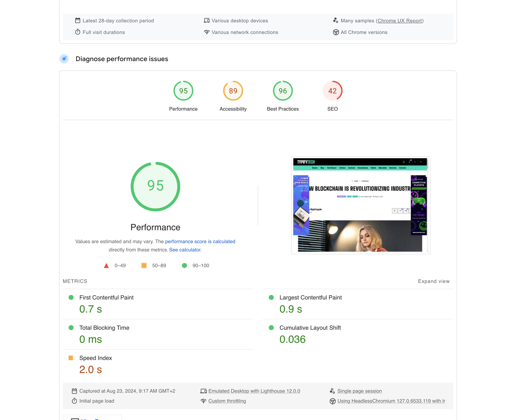Click the Single page session link
509x420 pixels.
click(359, 391)
